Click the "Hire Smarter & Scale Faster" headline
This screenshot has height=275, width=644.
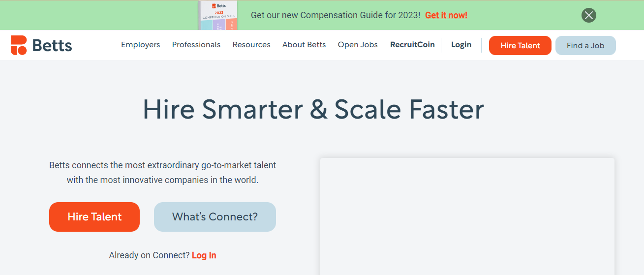tap(313, 109)
